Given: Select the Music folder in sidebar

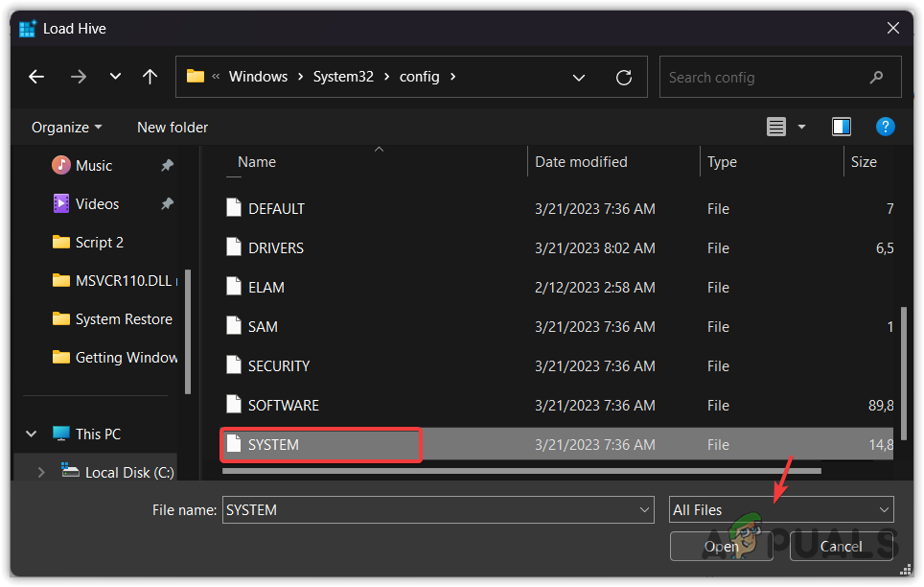Looking at the screenshot, I should coord(94,165).
